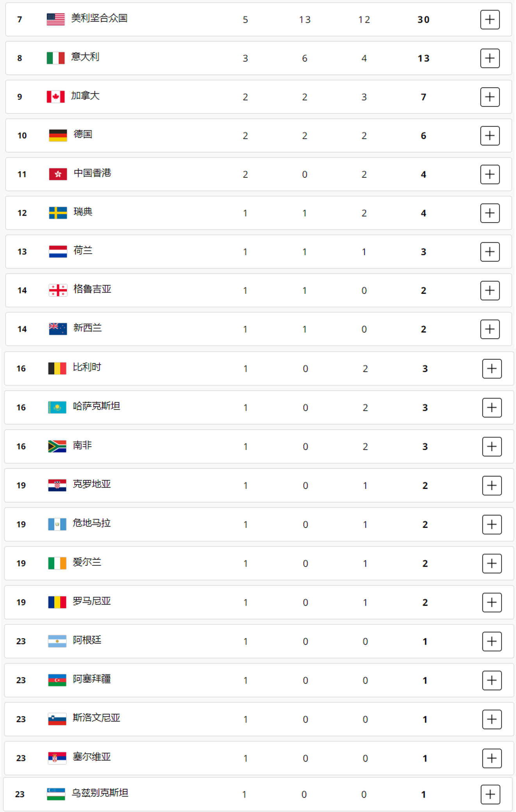
Task: Expand the 乌兹别克斯坦 row plus button
Action: (x=491, y=794)
